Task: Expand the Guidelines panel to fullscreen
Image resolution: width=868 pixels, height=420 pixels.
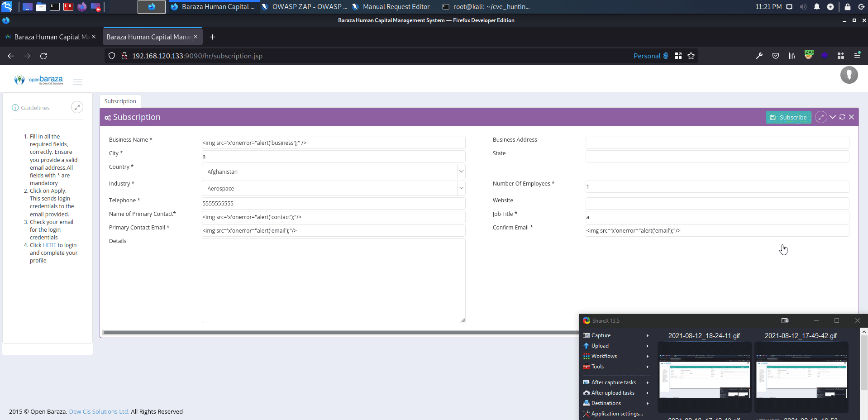Action: point(77,107)
